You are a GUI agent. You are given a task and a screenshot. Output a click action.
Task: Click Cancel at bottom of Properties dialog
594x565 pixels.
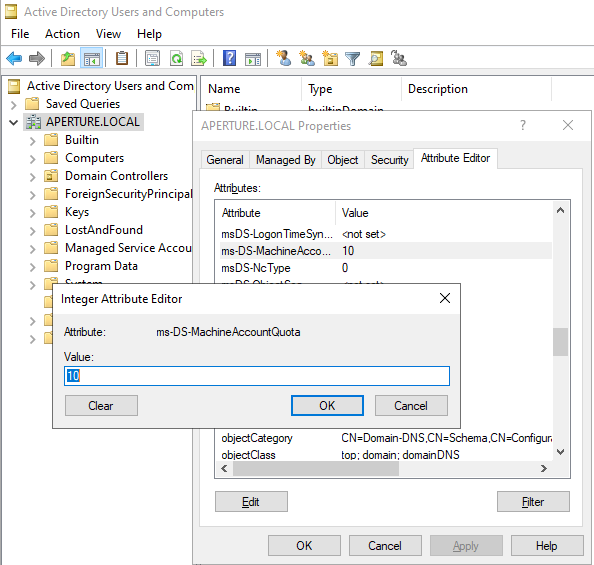tap(385, 546)
